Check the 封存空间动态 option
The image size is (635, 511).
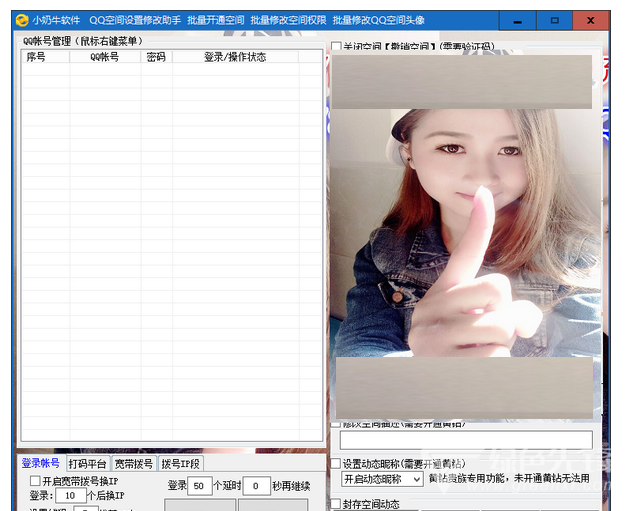pyautogui.click(x=336, y=504)
